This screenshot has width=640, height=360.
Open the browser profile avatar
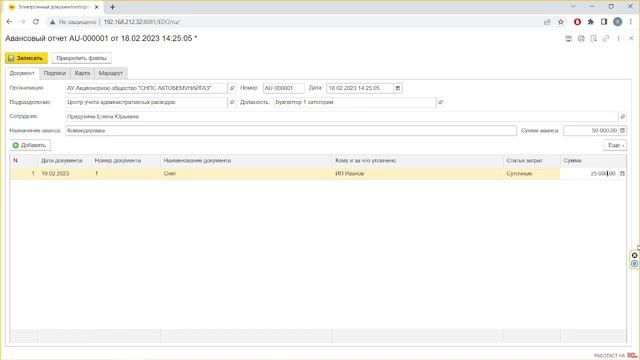[x=618, y=22]
